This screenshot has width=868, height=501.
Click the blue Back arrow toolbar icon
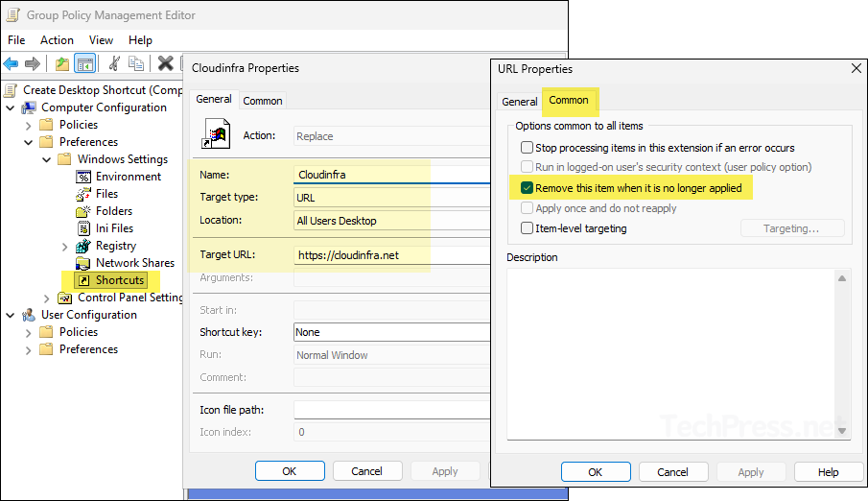click(11, 63)
